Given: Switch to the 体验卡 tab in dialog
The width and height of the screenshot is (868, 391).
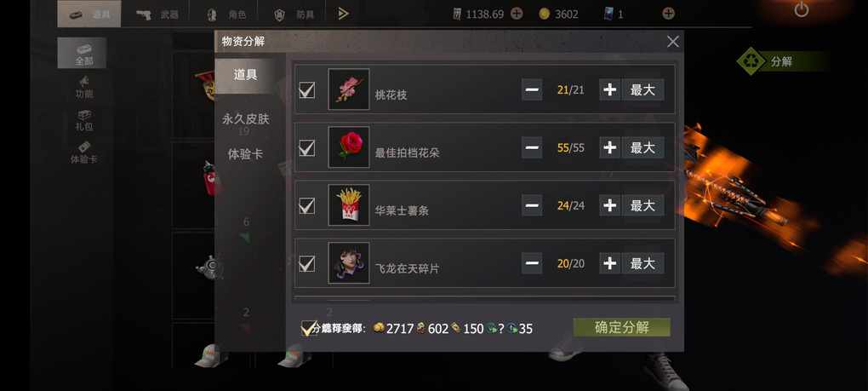Looking at the screenshot, I should click(x=245, y=154).
